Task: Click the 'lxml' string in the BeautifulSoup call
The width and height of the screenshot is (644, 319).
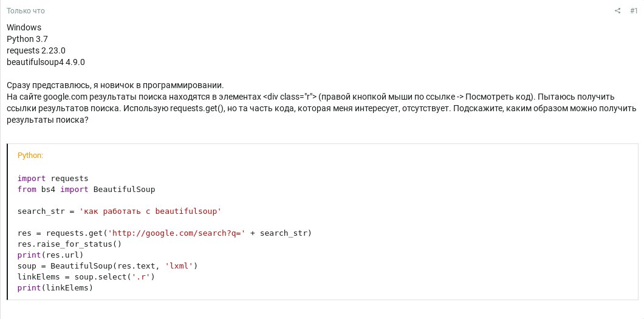Action: tap(179, 266)
